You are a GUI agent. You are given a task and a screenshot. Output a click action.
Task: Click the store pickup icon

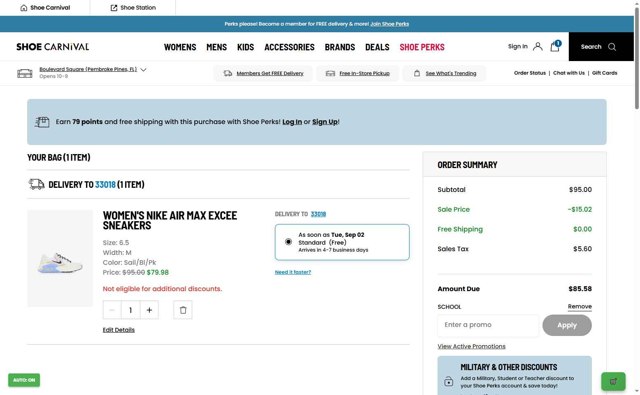[330, 73]
